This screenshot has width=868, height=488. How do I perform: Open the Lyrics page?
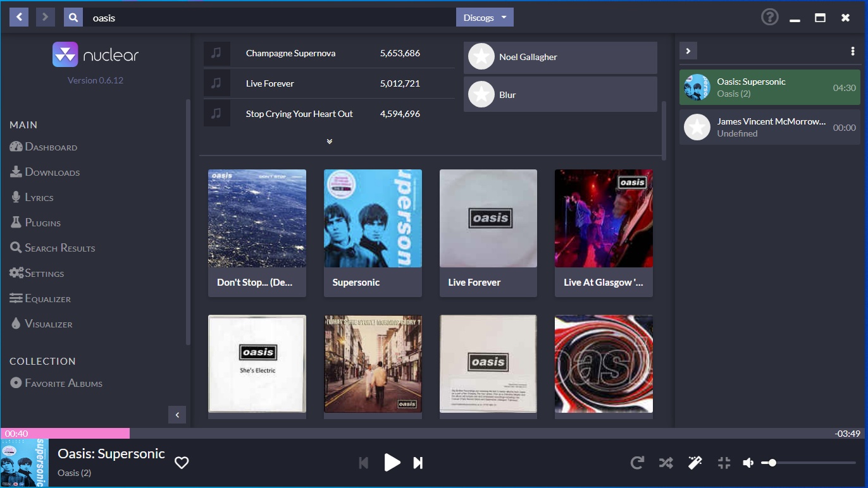tap(32, 197)
